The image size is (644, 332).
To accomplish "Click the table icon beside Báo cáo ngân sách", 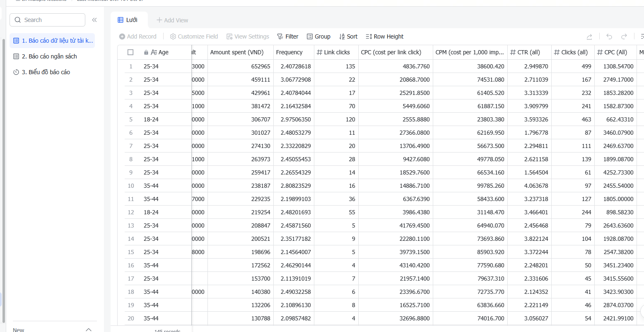I will (16, 56).
